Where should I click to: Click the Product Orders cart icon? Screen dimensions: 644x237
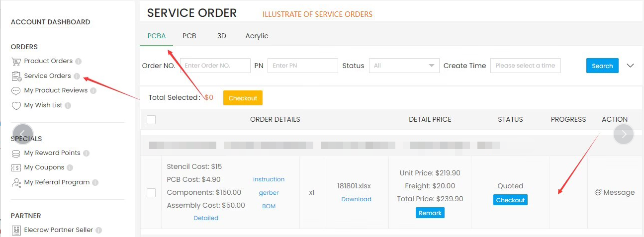click(16, 61)
